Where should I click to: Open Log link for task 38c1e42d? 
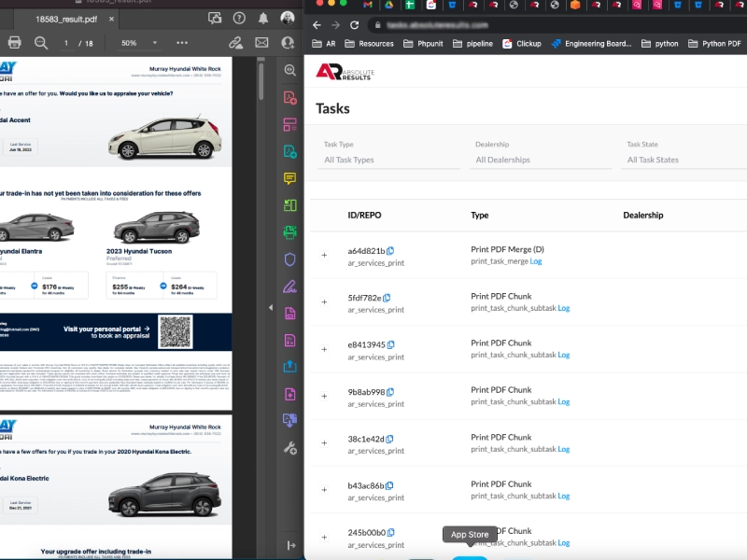pyautogui.click(x=564, y=449)
